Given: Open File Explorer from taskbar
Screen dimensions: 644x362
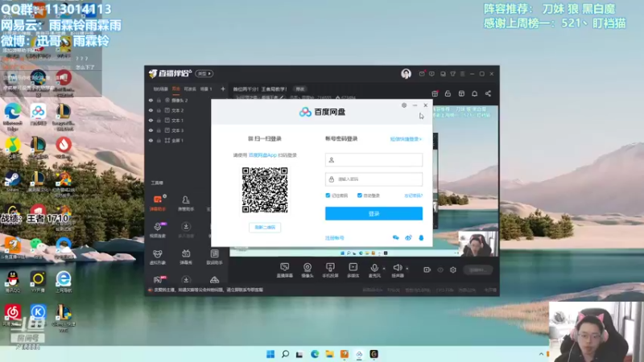Looking at the screenshot, I should coord(329,354).
